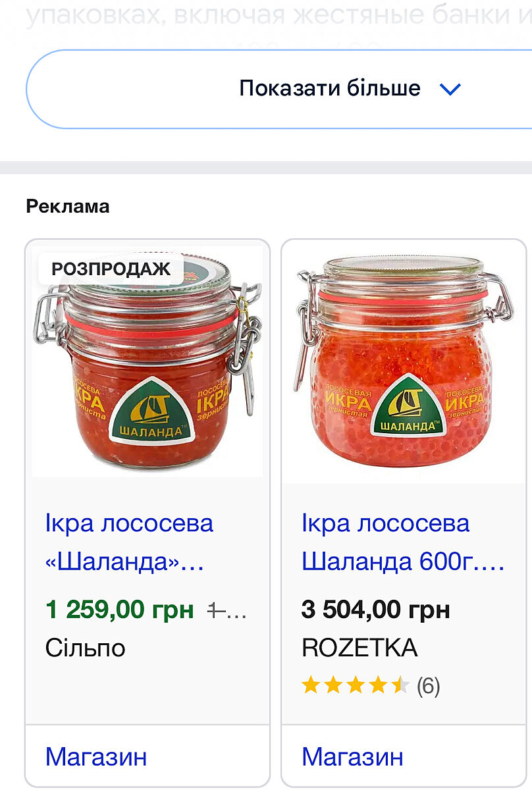Expand content with Показати більше button
The height and width of the screenshot is (790, 532).
coord(279,89)
